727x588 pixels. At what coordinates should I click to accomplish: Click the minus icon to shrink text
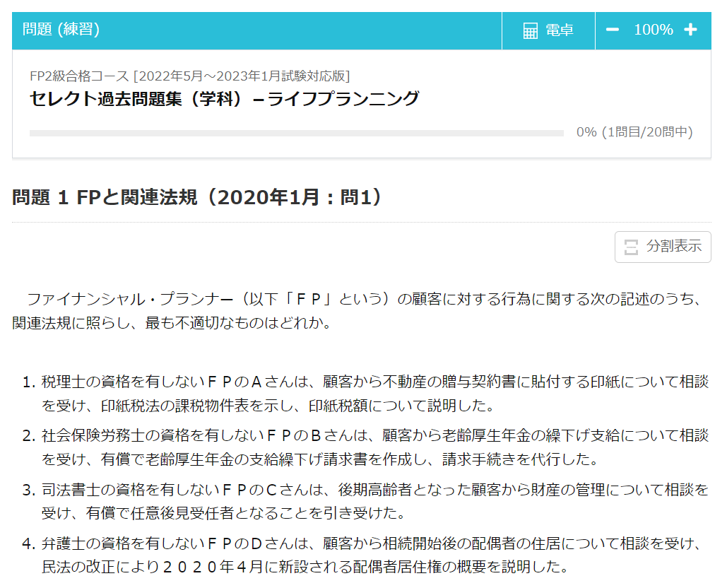(x=612, y=30)
